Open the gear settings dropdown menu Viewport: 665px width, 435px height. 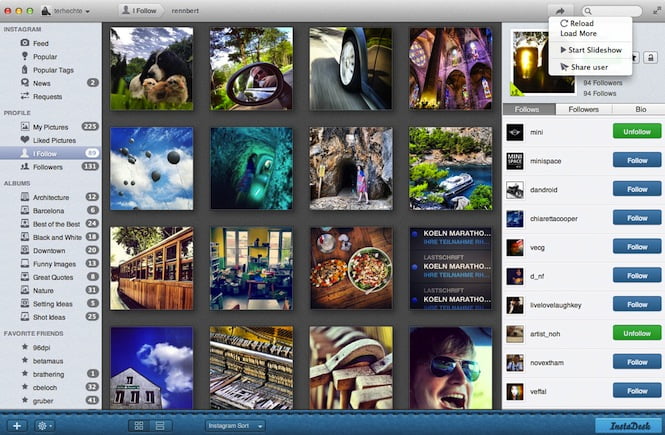(x=46, y=425)
